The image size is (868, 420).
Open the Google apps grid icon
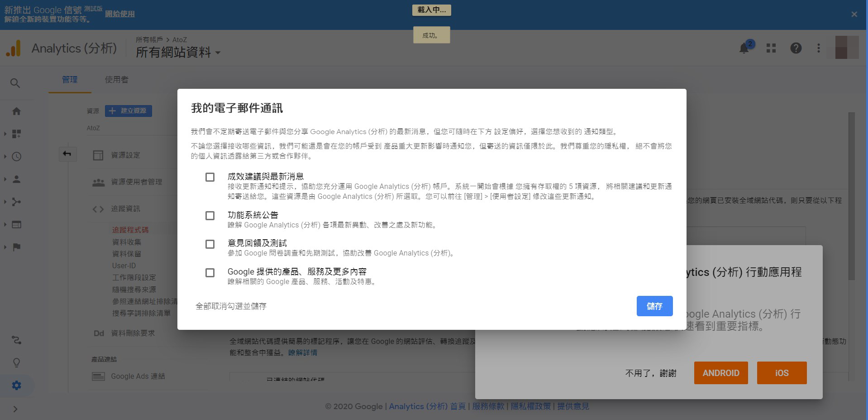[x=771, y=48]
